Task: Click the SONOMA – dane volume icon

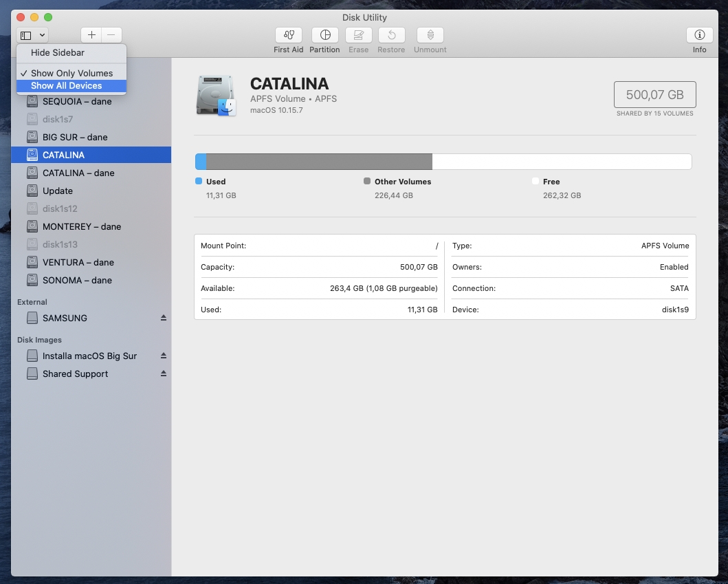Action: click(x=32, y=280)
